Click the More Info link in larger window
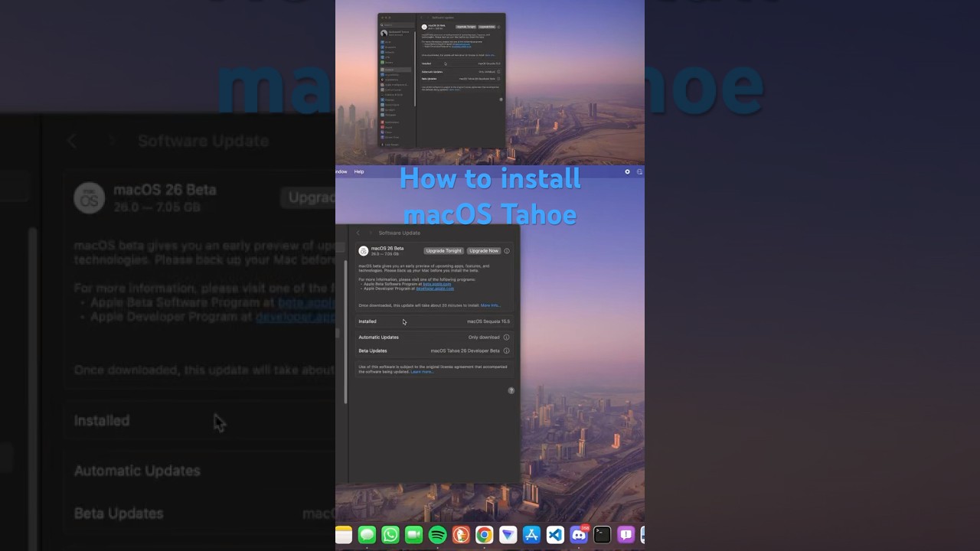Viewport: 980px width, 551px height. pos(490,305)
